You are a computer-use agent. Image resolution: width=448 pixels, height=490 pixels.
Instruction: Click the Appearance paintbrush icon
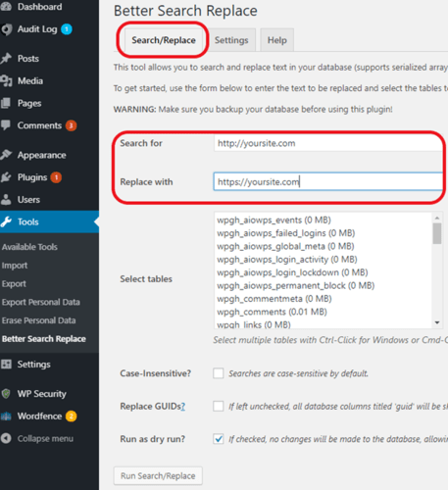pos(6,155)
